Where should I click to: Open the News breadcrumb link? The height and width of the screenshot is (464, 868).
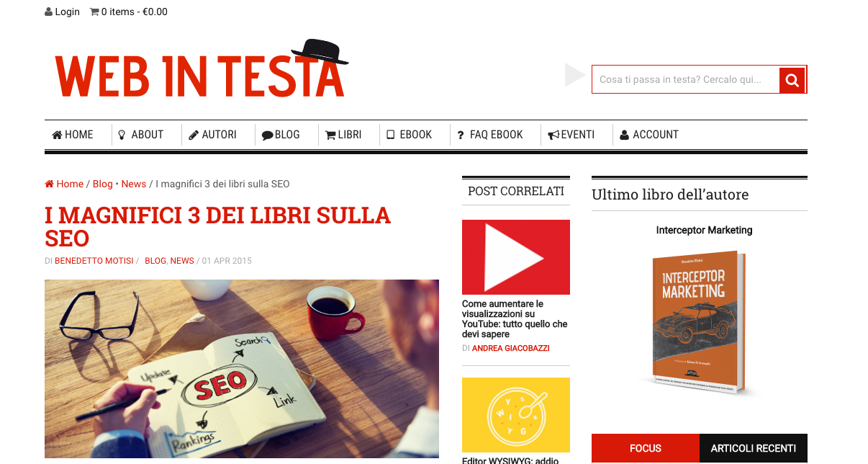point(134,184)
